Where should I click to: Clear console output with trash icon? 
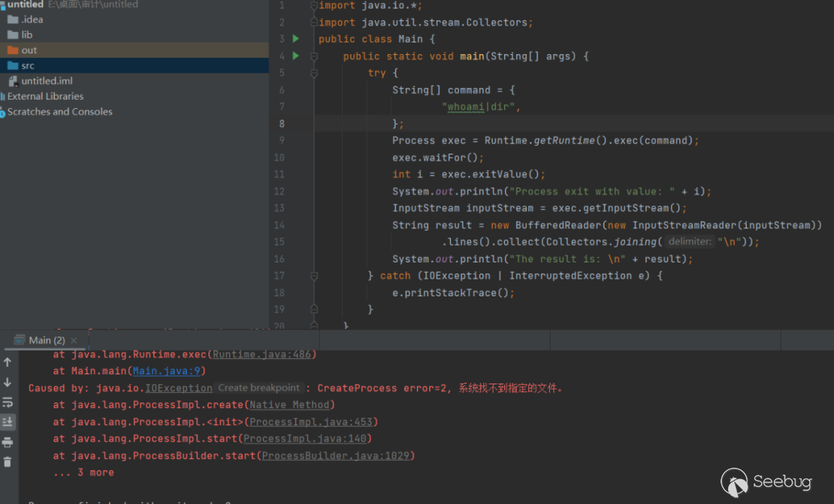coord(8,462)
